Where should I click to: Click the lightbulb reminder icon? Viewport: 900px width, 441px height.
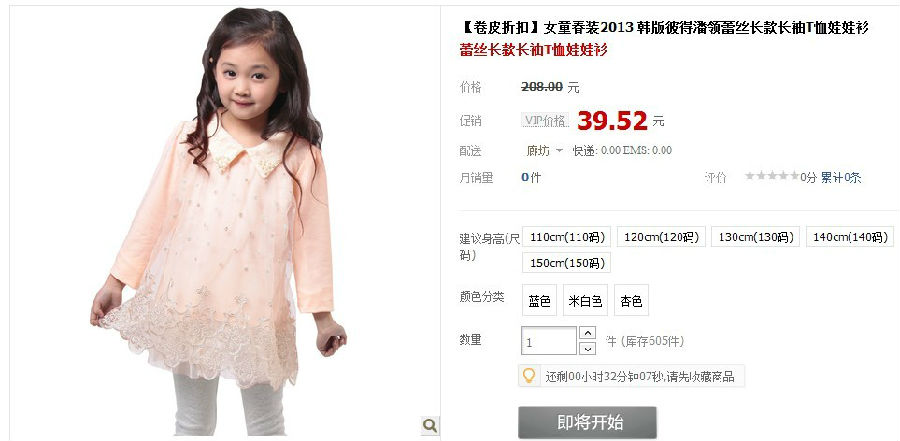(x=529, y=376)
